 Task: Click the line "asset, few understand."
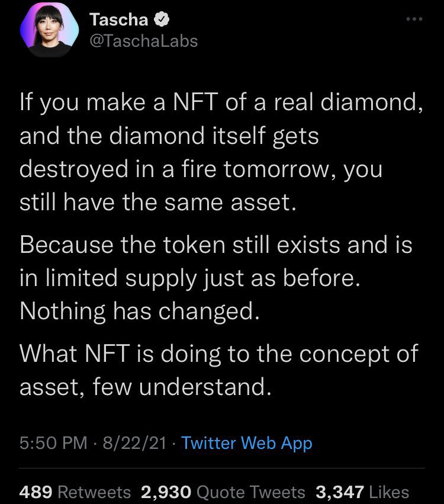coord(145,387)
